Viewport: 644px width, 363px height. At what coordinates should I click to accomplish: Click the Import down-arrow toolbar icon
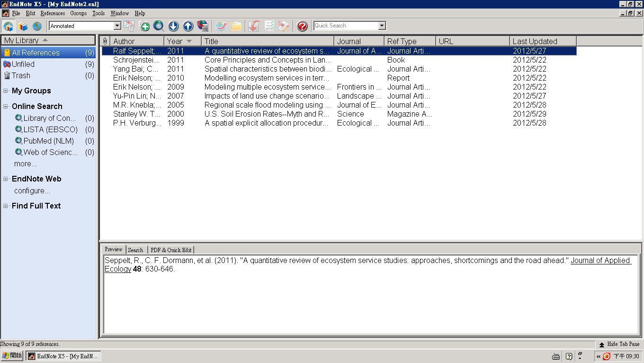pos(173,26)
